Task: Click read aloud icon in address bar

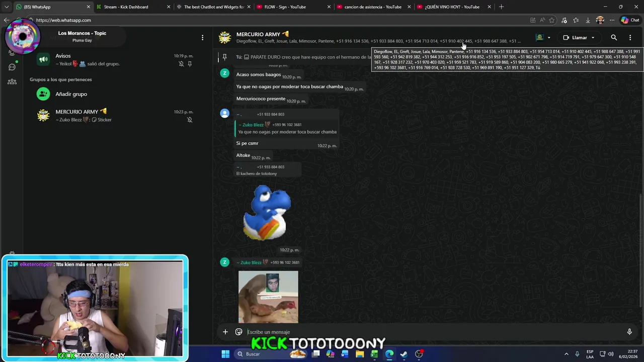Action: [x=542, y=20]
